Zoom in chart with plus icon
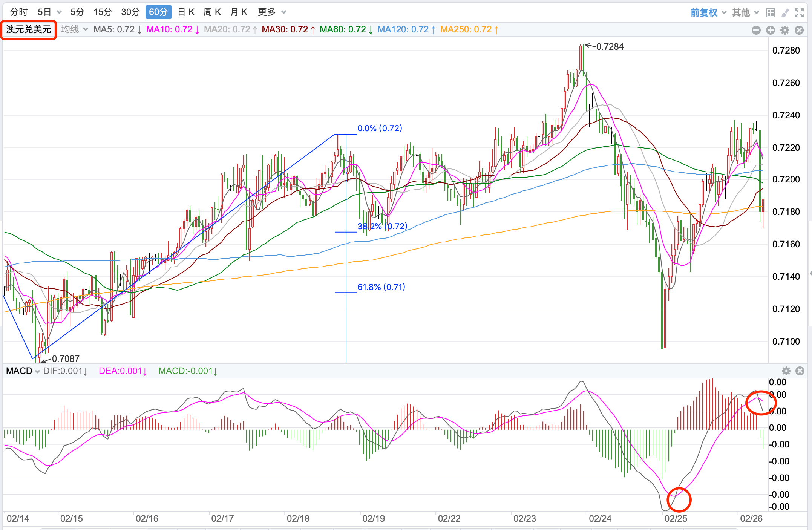 click(770, 30)
